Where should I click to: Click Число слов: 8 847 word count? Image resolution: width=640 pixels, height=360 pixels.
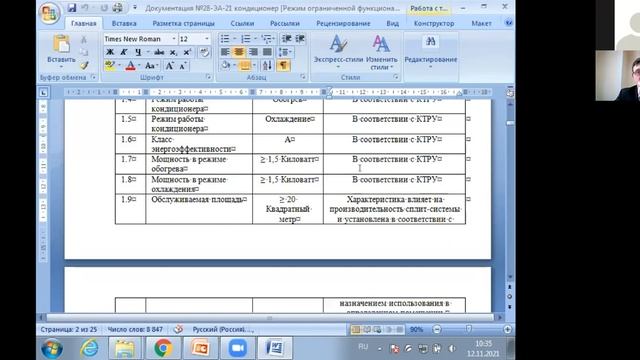[x=135, y=329]
